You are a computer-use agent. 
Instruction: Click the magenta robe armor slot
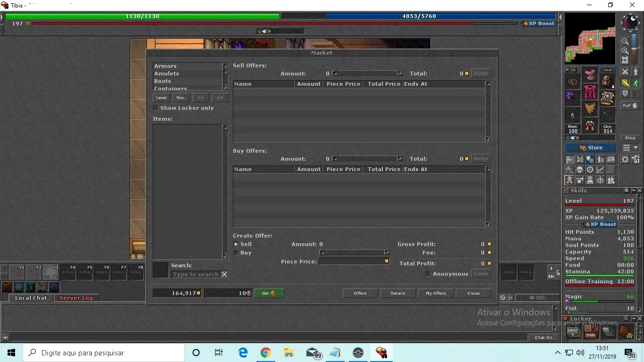pyautogui.click(x=590, y=92)
